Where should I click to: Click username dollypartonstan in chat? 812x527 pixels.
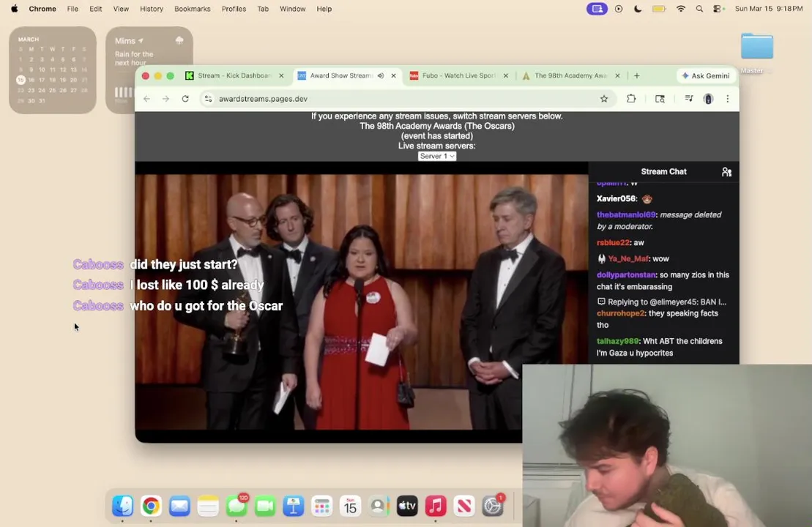[x=627, y=275]
